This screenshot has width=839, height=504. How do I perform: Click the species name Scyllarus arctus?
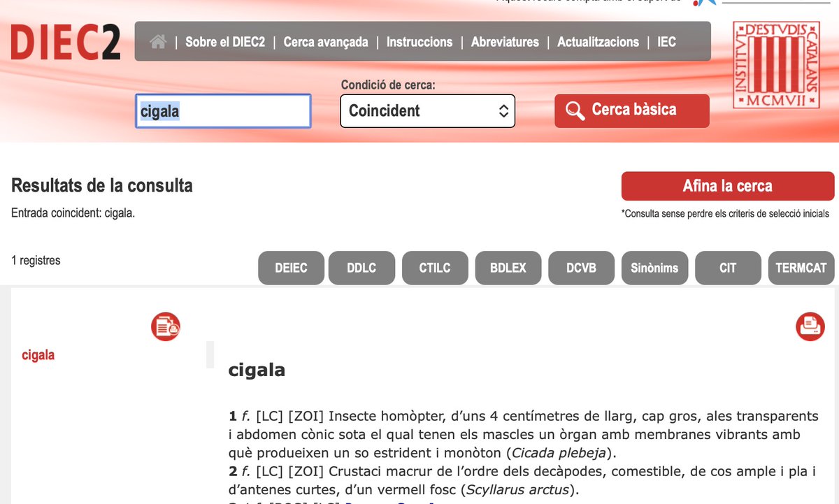[x=518, y=489]
